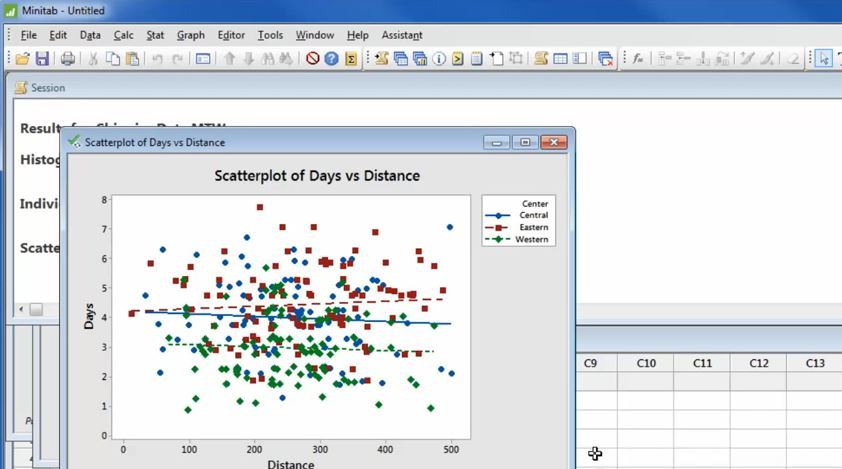The height and width of the screenshot is (469, 842).
Task: Click the Session window title label
Action: point(48,88)
